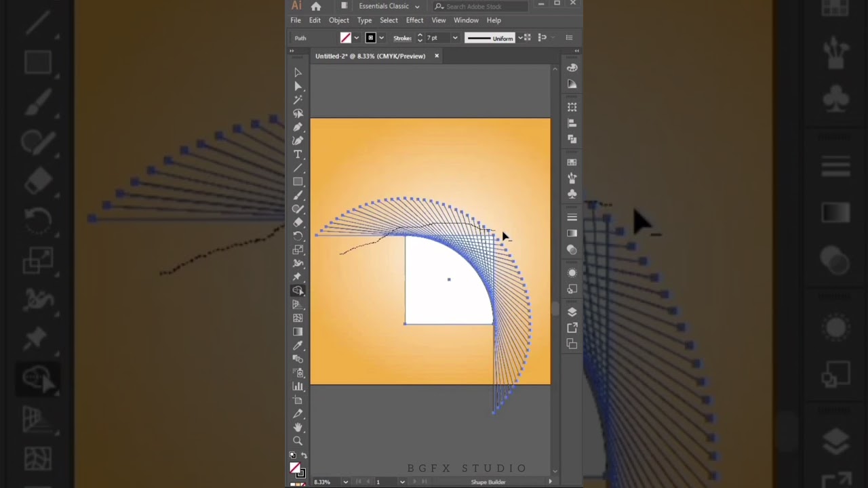The height and width of the screenshot is (488, 868).
Task: Open the Transparency panel icon
Action: pyautogui.click(x=572, y=249)
